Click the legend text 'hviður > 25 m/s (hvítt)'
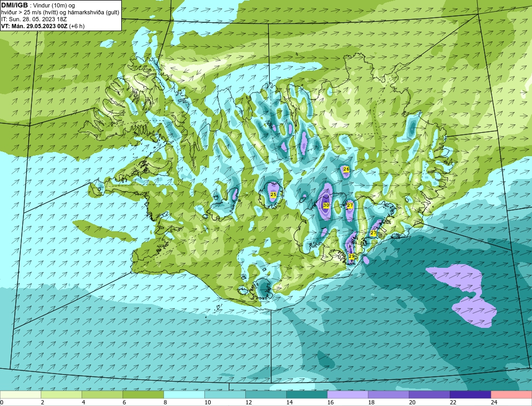The height and width of the screenshot is (406, 532). [x=29, y=12]
